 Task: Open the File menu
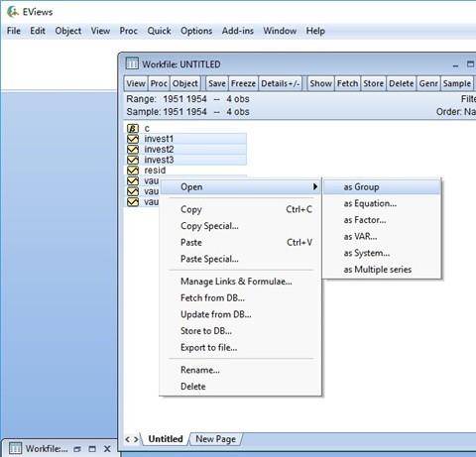pos(14,31)
